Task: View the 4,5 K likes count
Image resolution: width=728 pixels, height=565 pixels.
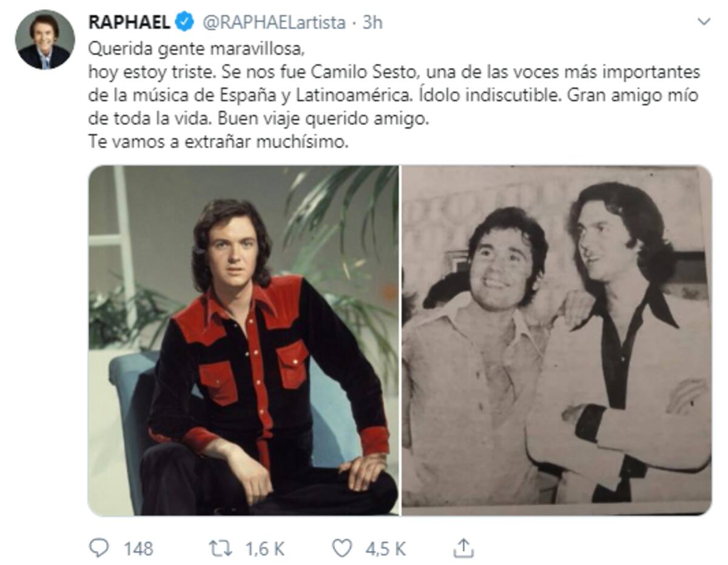Action: (x=385, y=549)
